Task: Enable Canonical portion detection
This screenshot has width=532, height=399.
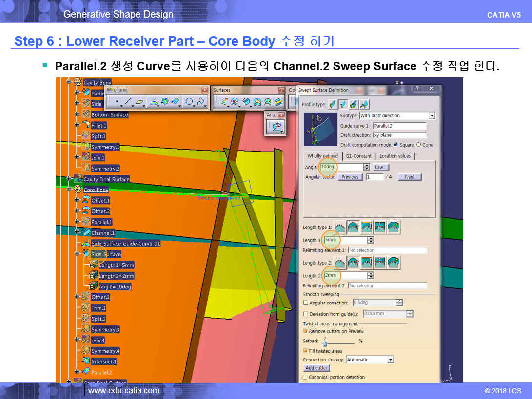Action: point(305,377)
